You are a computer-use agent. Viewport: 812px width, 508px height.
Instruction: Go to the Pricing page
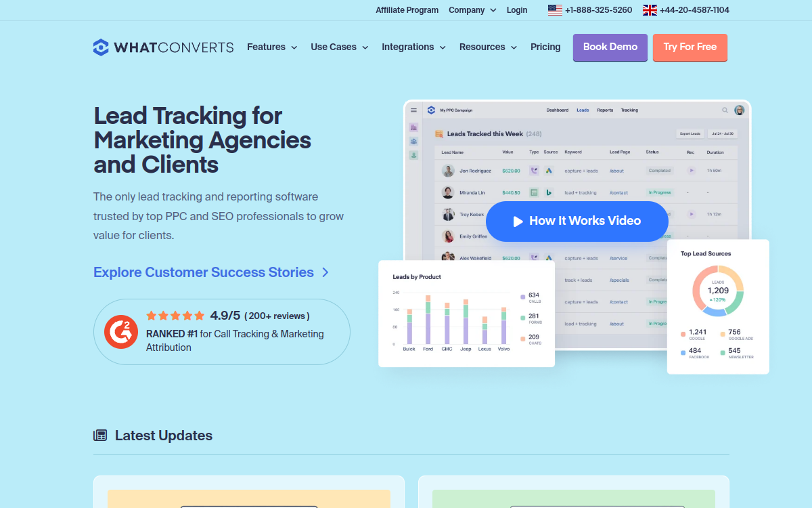(545, 47)
